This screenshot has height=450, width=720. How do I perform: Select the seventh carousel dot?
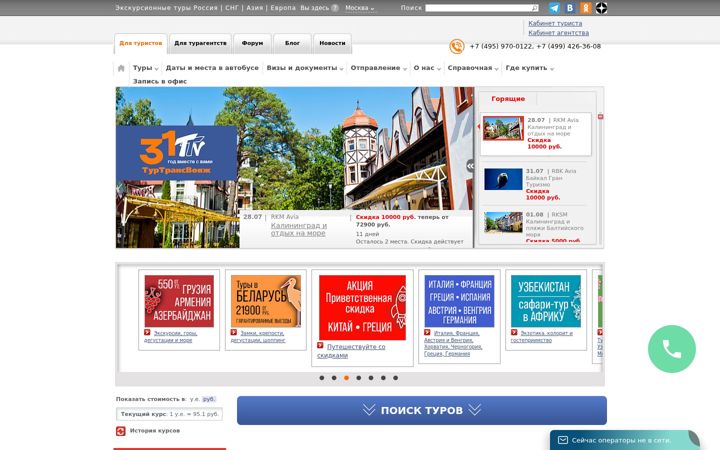pyautogui.click(x=395, y=378)
